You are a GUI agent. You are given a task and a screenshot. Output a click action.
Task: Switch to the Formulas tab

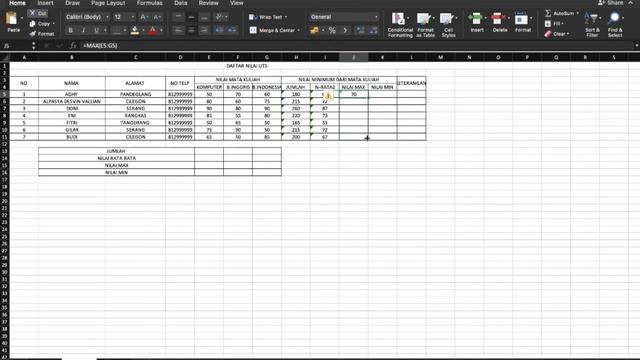coord(149,3)
